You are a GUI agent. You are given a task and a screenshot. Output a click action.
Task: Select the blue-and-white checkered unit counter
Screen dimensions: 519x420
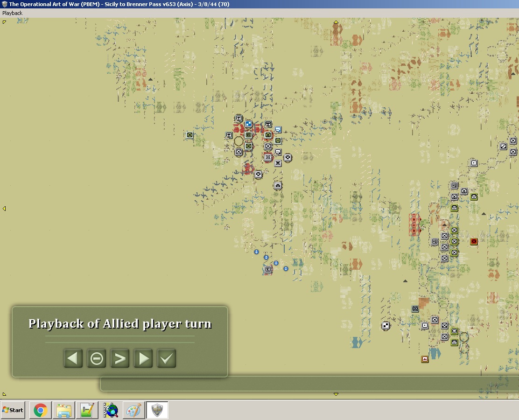click(248, 124)
